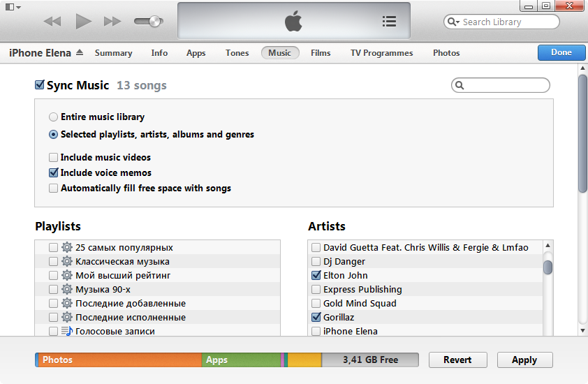Open the Info tab
Image resolution: width=588 pixels, height=384 pixels.
coord(159,53)
